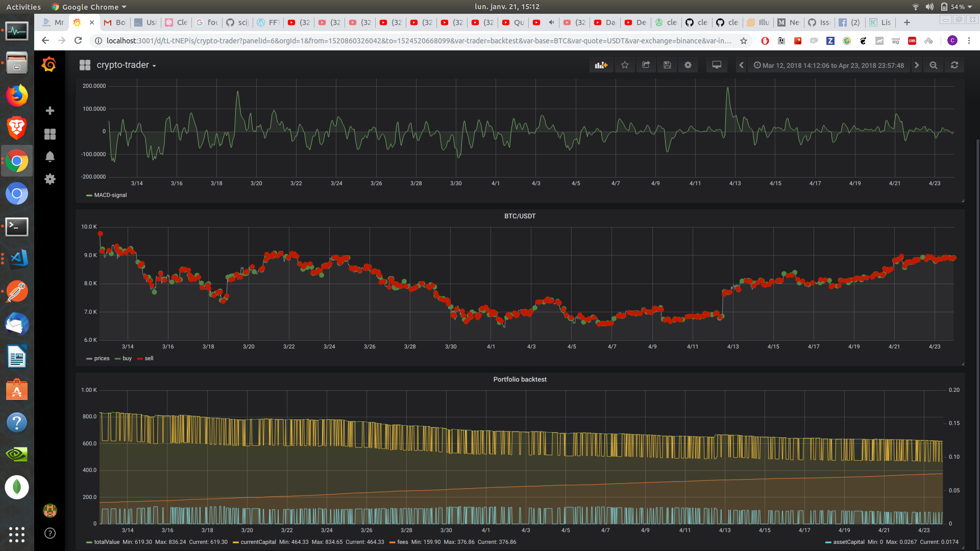Image resolution: width=980 pixels, height=551 pixels.
Task: Toggle the sell series in legend
Action: [149, 358]
